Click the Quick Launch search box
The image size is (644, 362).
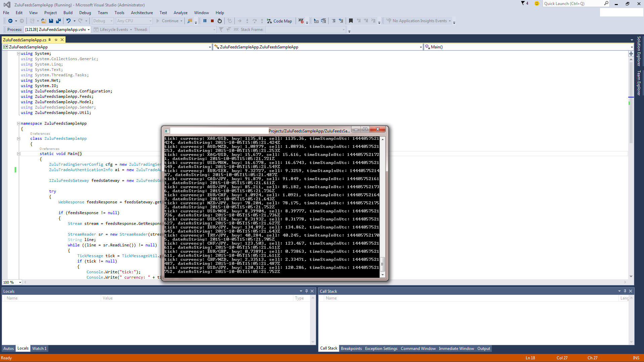(x=573, y=4)
